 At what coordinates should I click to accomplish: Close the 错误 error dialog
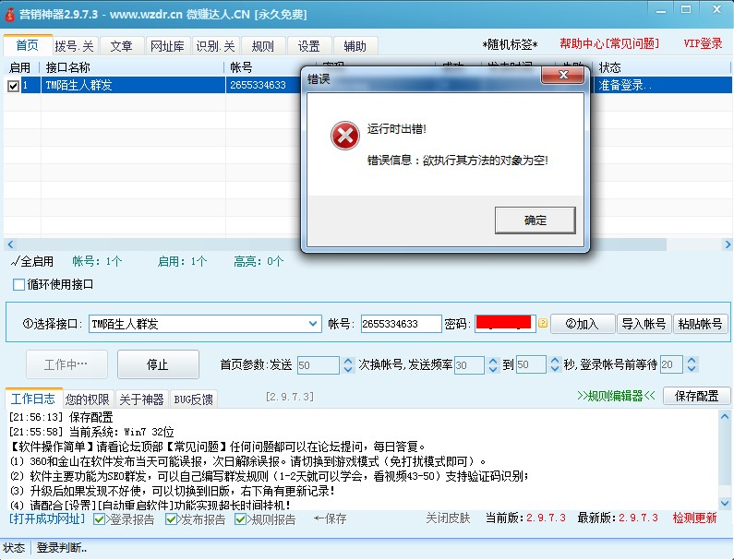(x=561, y=76)
